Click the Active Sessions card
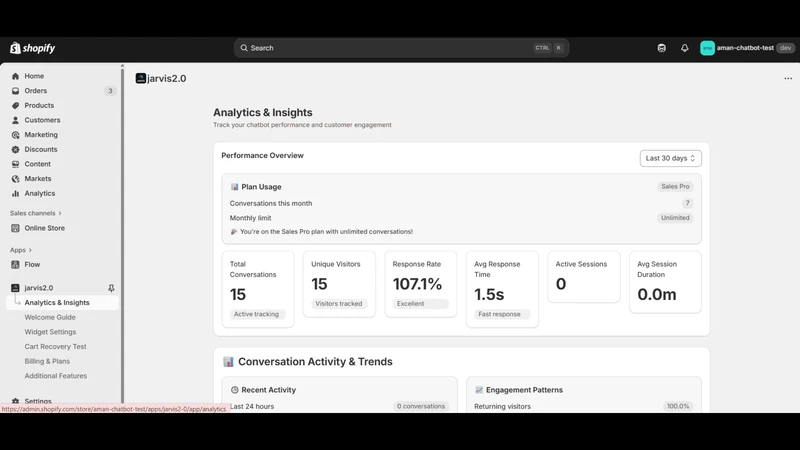The image size is (800, 450). (584, 277)
